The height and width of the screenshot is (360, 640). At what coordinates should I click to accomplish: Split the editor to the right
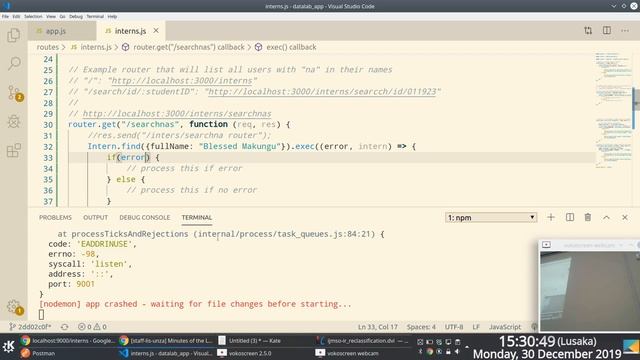click(x=607, y=31)
